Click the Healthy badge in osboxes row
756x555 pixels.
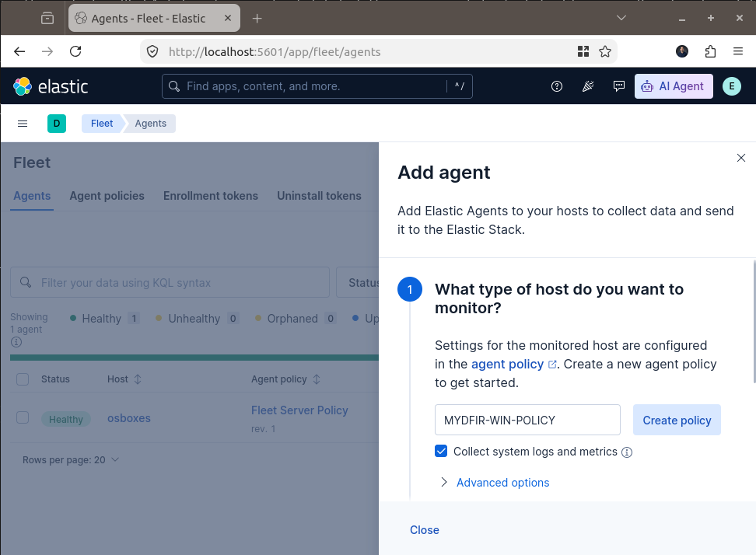(x=65, y=419)
